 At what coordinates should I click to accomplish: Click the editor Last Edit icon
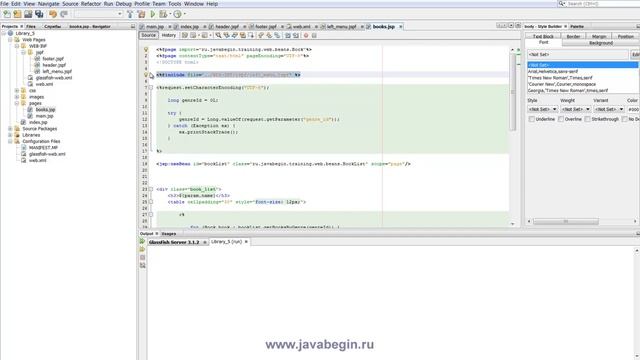(x=185, y=36)
